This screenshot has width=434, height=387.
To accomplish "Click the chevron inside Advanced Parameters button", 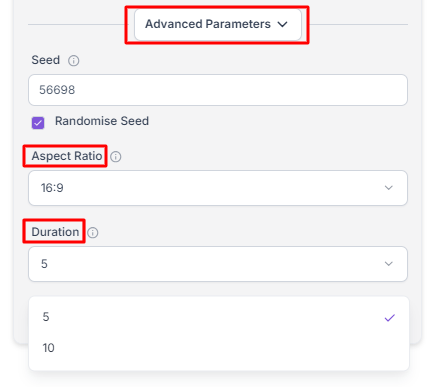I will 283,24.
